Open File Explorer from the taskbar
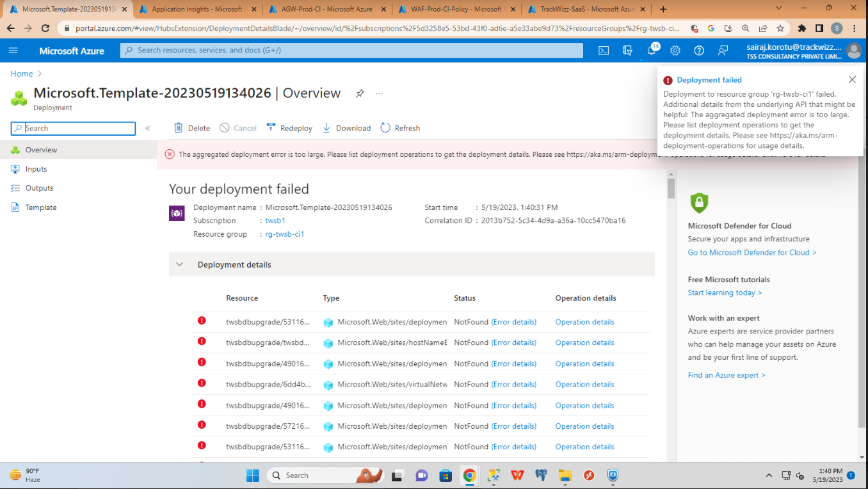868x489 pixels. tap(565, 476)
